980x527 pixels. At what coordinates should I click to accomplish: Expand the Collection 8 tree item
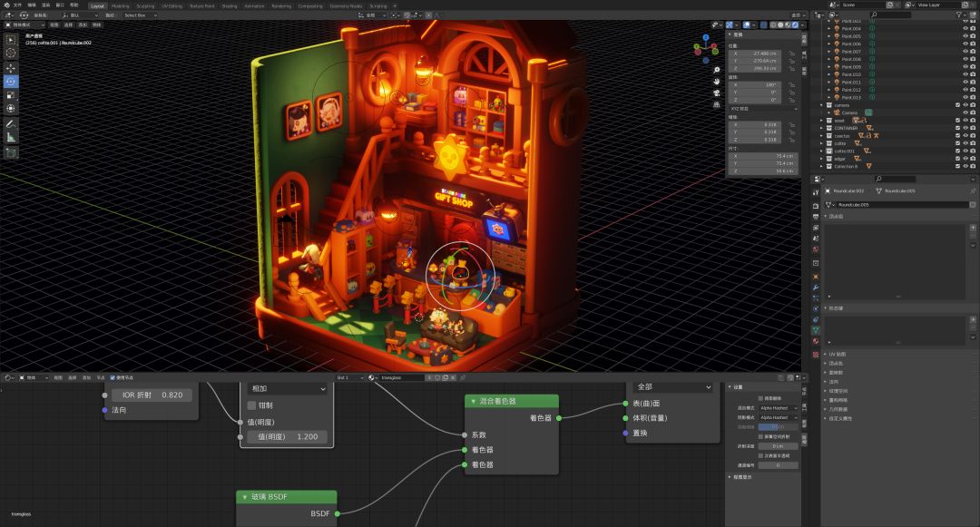(x=823, y=167)
